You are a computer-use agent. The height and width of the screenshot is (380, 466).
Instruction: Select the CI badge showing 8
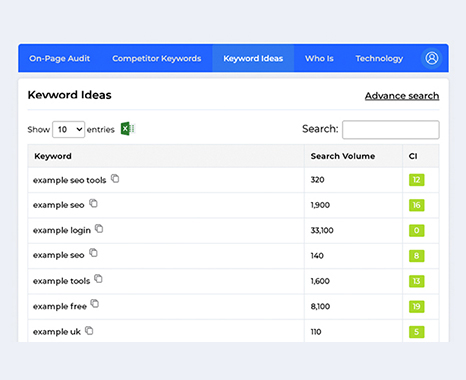point(417,256)
